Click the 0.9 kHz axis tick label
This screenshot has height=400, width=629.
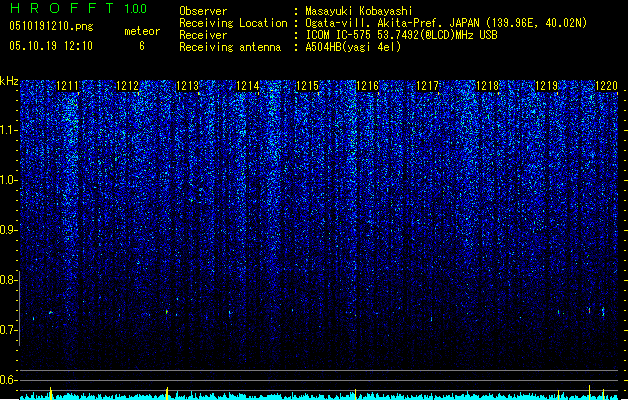(9, 230)
